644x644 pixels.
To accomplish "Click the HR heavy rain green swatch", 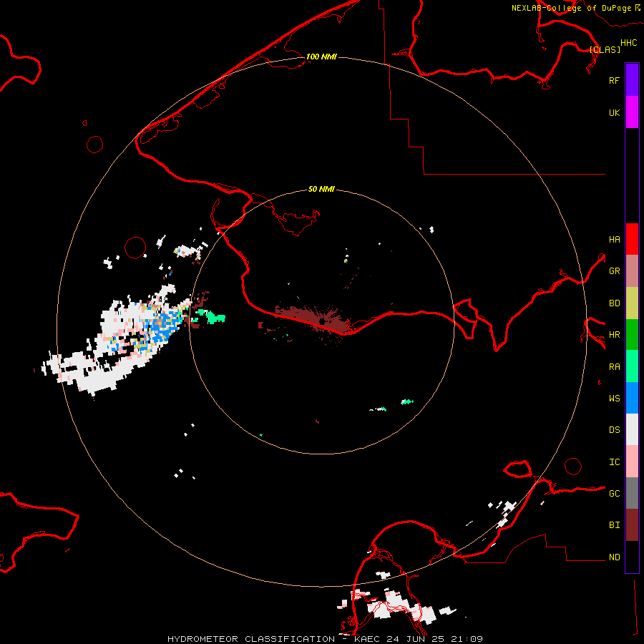I will click(x=632, y=335).
